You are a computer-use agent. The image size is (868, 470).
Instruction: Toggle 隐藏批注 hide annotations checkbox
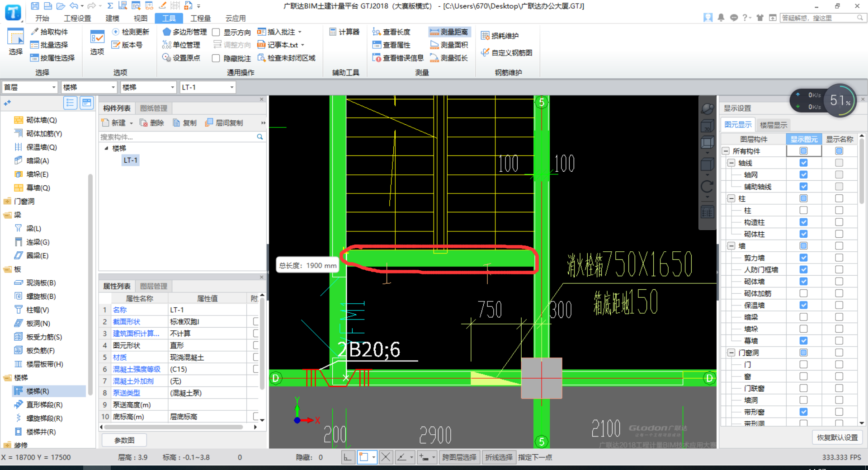click(216, 58)
